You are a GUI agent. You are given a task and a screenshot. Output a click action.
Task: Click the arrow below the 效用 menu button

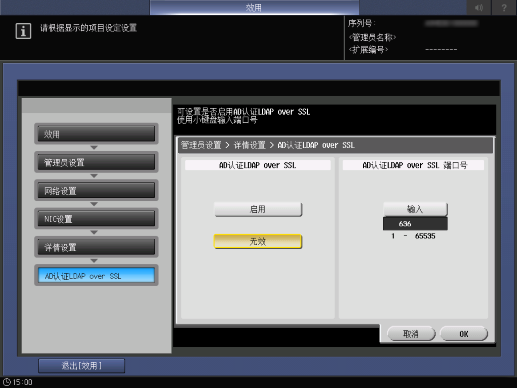(x=94, y=147)
